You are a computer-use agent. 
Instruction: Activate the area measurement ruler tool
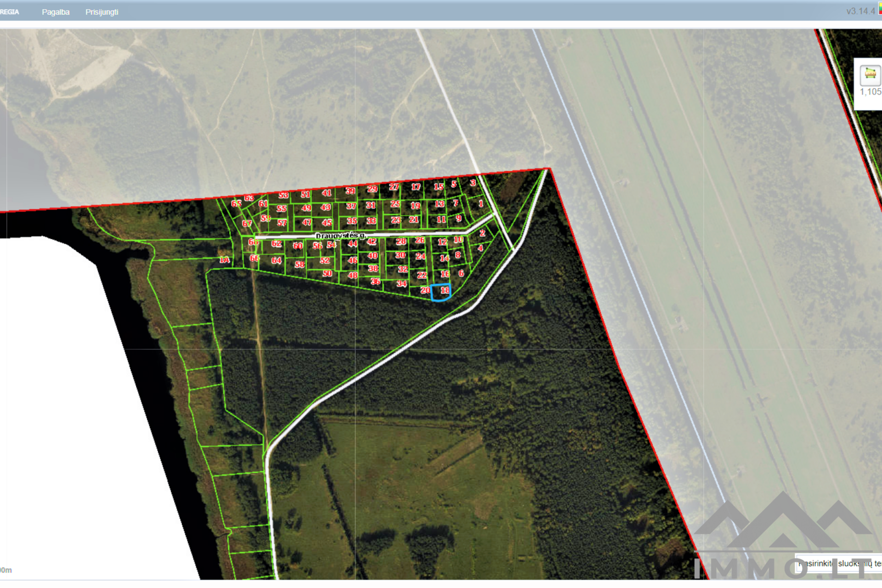[870, 74]
